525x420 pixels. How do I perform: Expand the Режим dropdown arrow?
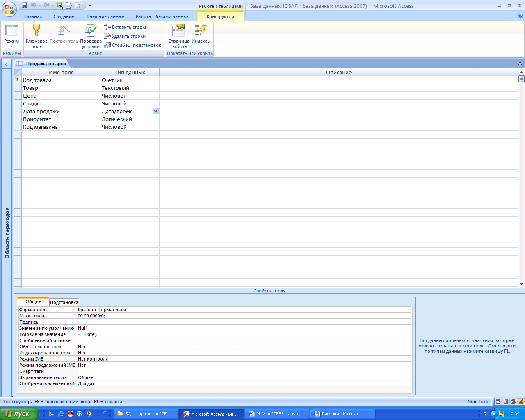[x=11, y=46]
